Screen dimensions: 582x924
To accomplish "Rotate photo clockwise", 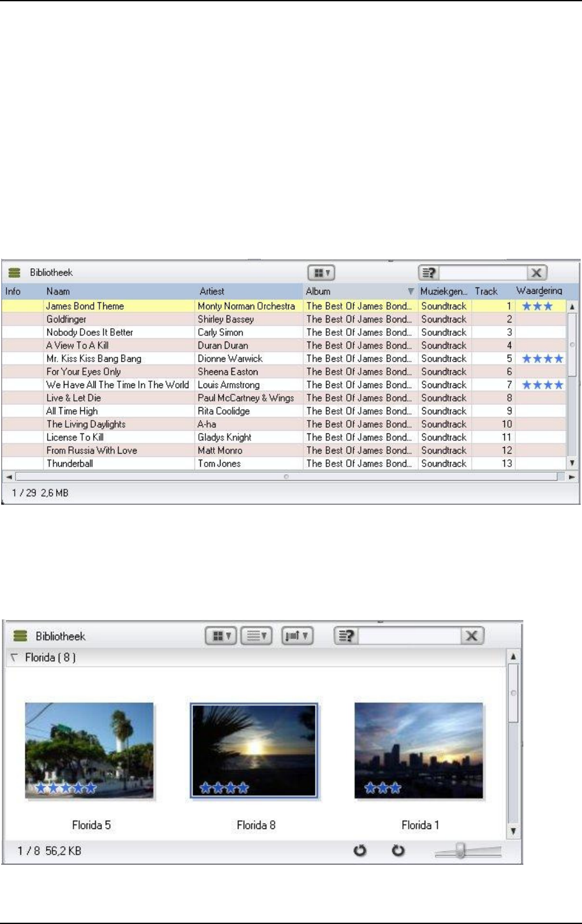I will (x=398, y=851).
